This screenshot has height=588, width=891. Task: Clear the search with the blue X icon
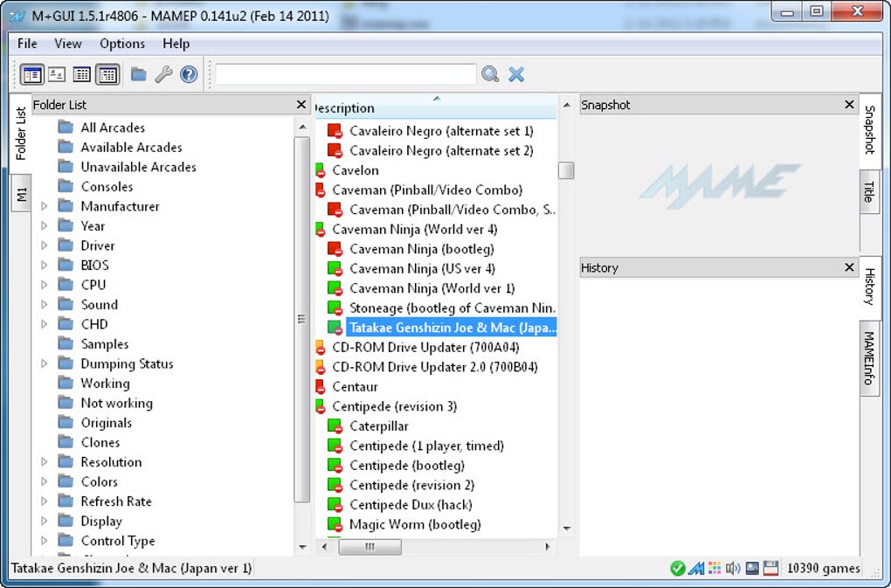(x=516, y=74)
